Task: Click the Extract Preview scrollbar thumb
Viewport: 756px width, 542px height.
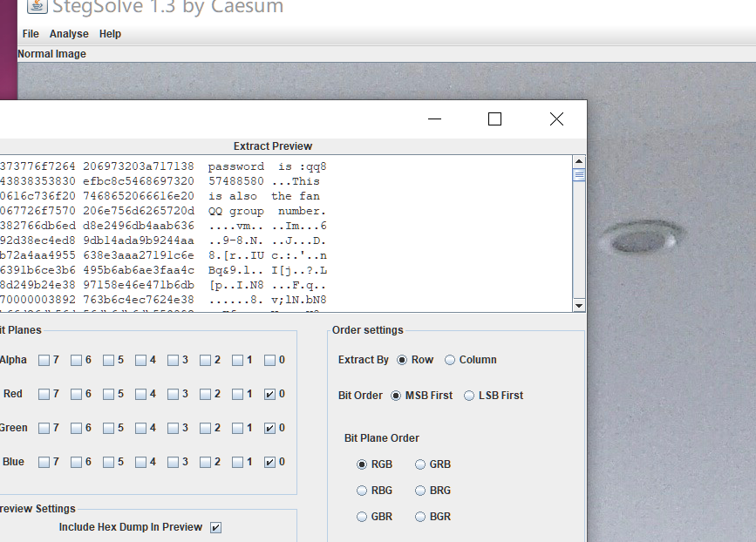Action: pyautogui.click(x=578, y=175)
